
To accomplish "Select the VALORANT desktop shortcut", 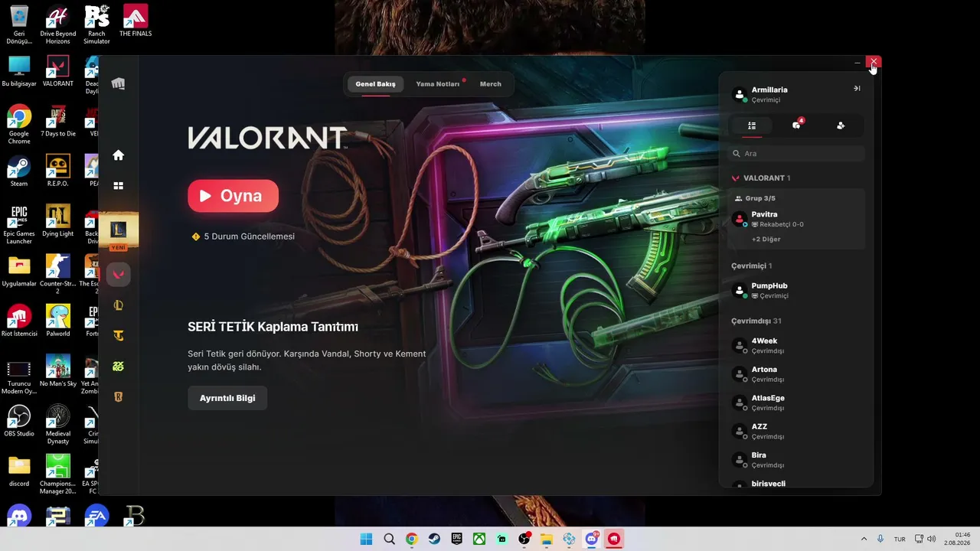I will point(58,71).
